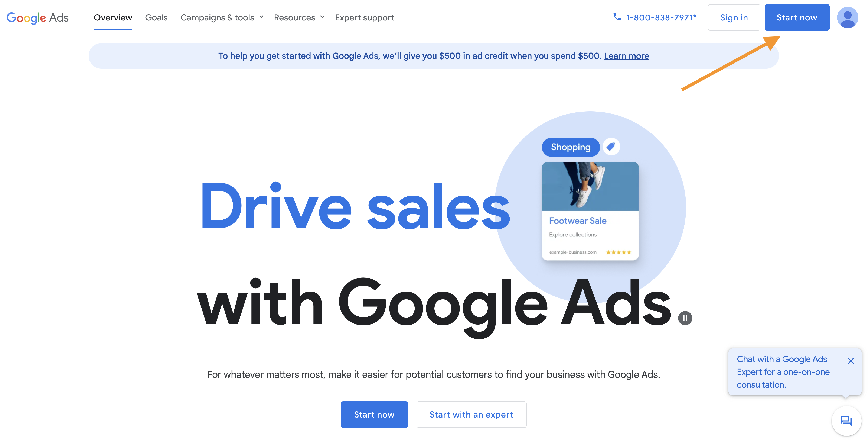Open the footwear sneaker ad image

(590, 186)
